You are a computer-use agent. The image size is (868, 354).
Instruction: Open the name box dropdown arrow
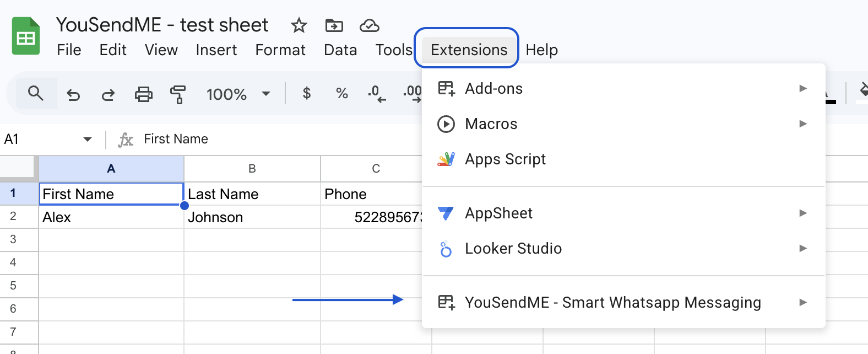88,140
